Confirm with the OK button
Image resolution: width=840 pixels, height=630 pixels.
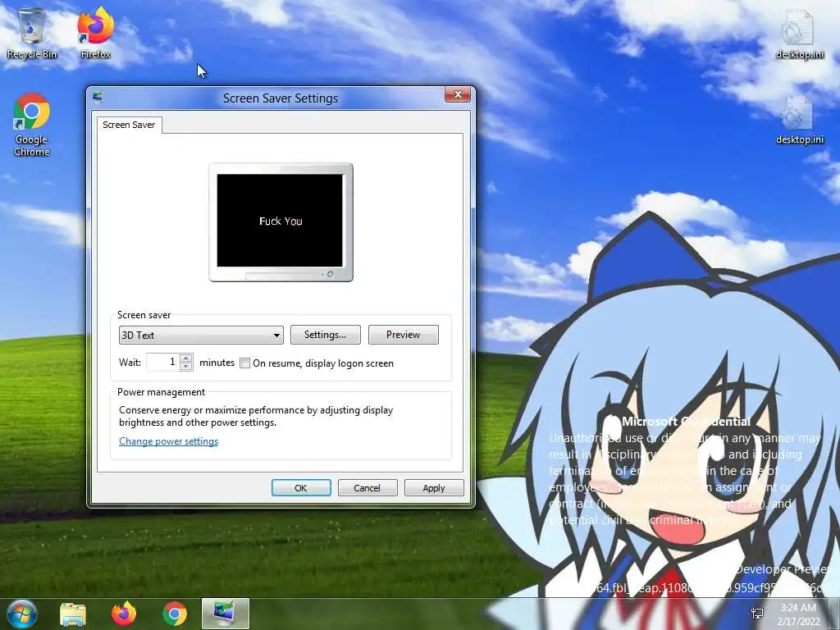(x=301, y=488)
